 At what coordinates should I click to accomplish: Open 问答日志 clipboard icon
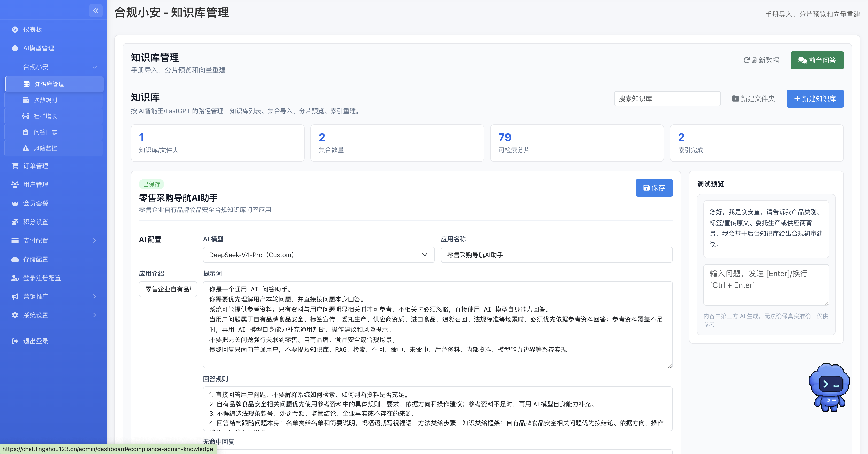[x=26, y=132]
